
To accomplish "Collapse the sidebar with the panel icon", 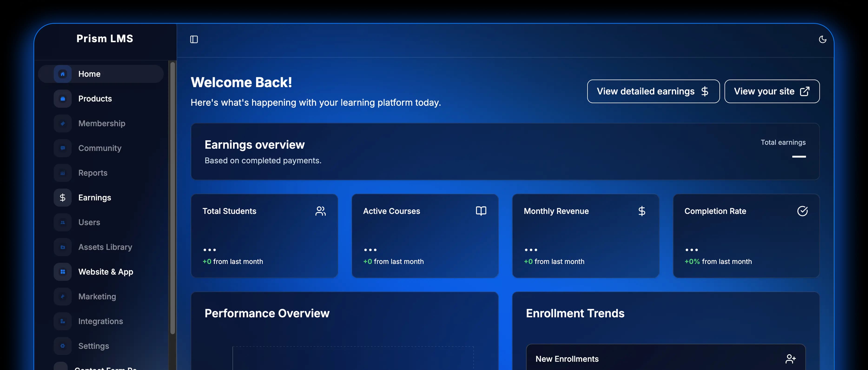I will 194,40.
